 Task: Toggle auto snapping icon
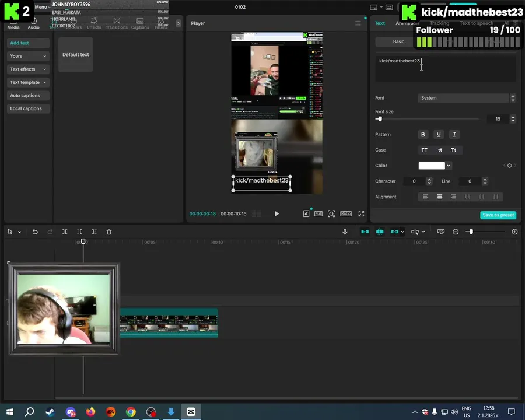pos(380,232)
